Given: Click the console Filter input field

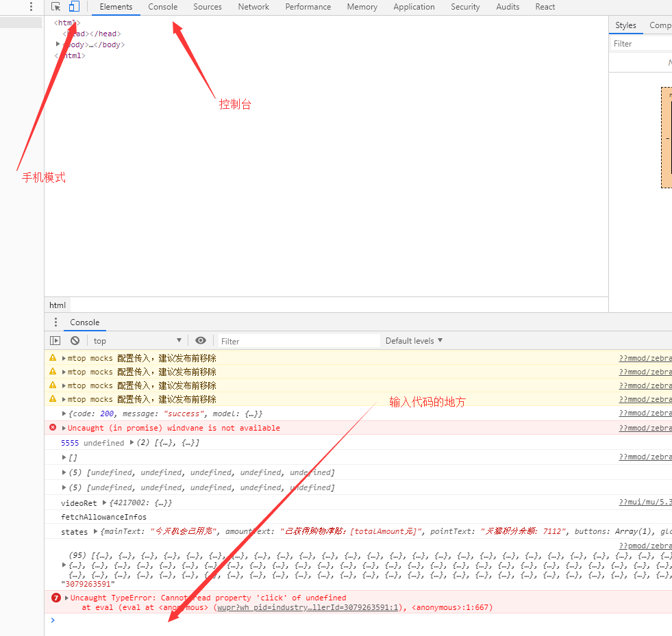Looking at the screenshot, I should pyautogui.click(x=299, y=341).
